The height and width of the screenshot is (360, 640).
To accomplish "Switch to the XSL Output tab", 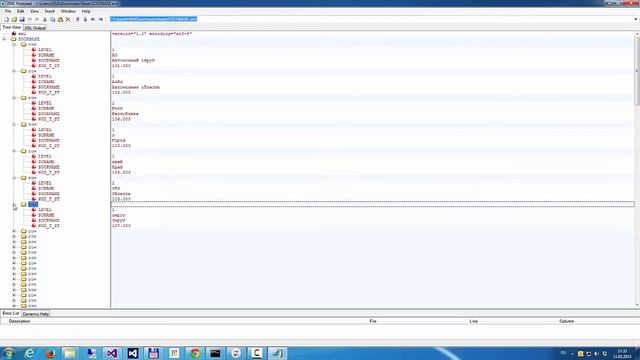I will tap(35, 28).
